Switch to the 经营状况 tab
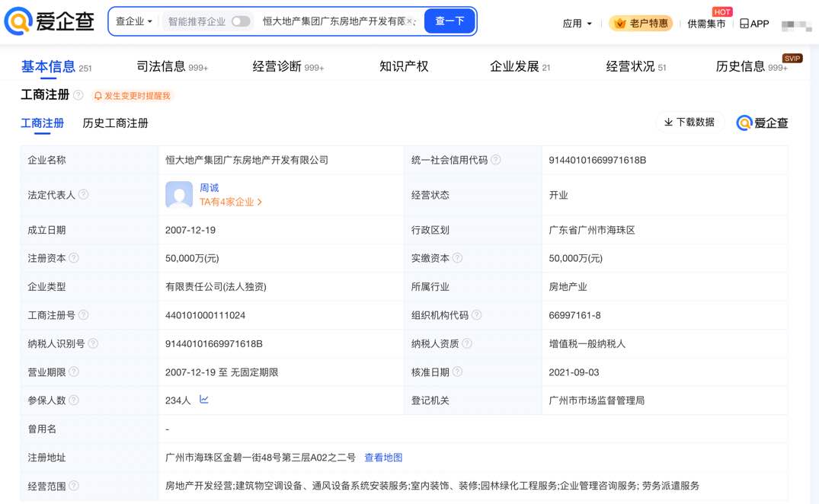This screenshot has height=504, width=819. [635, 67]
